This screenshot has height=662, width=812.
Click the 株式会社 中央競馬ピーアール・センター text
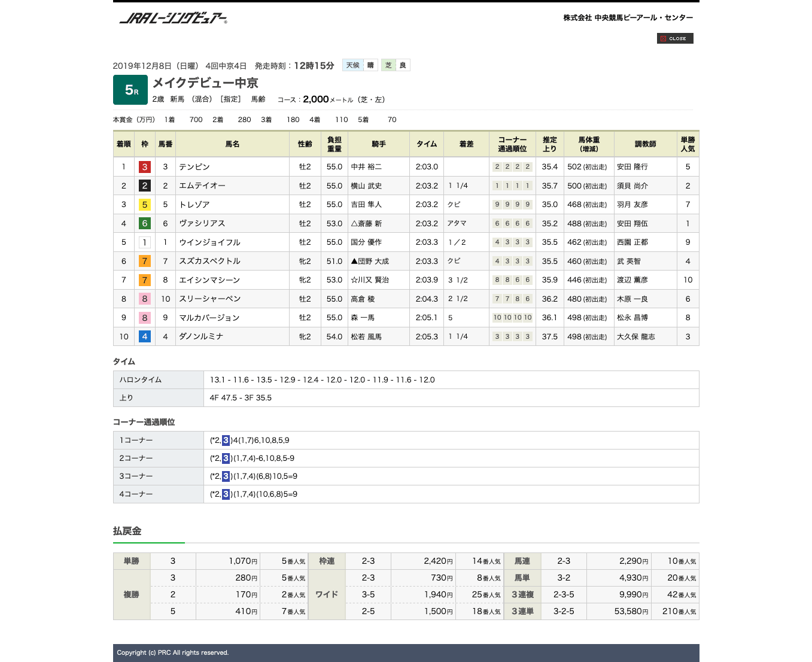click(x=628, y=18)
